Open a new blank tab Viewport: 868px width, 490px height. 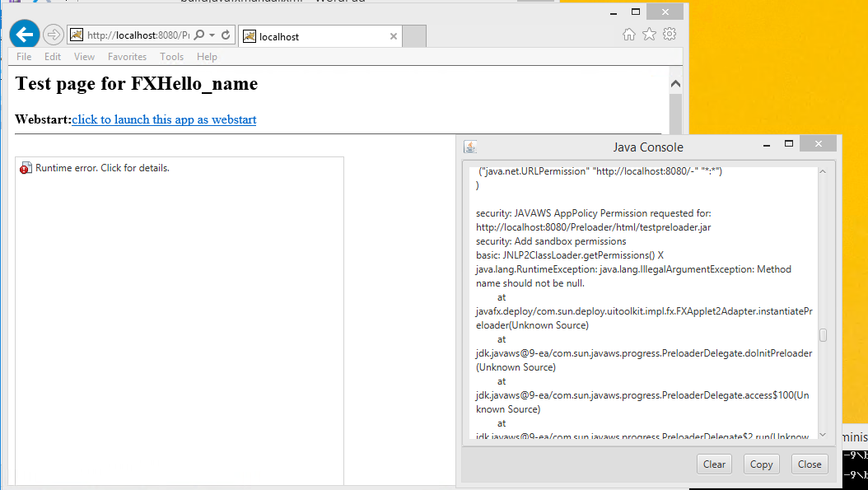414,36
